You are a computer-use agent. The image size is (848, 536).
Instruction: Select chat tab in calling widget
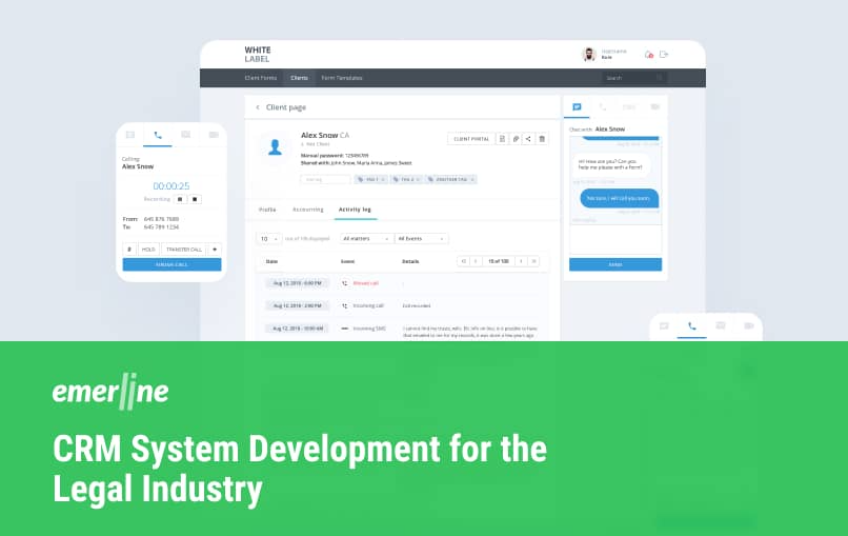click(130, 135)
